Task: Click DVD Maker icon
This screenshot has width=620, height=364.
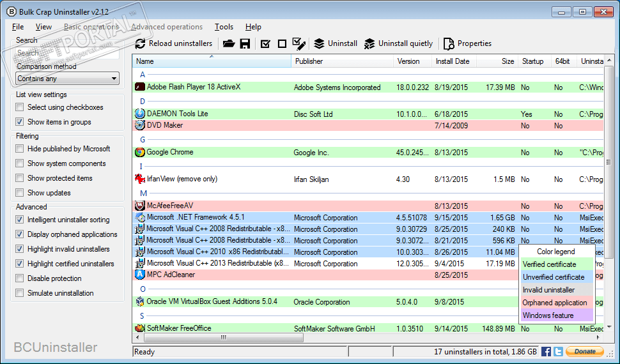Action: tap(139, 125)
